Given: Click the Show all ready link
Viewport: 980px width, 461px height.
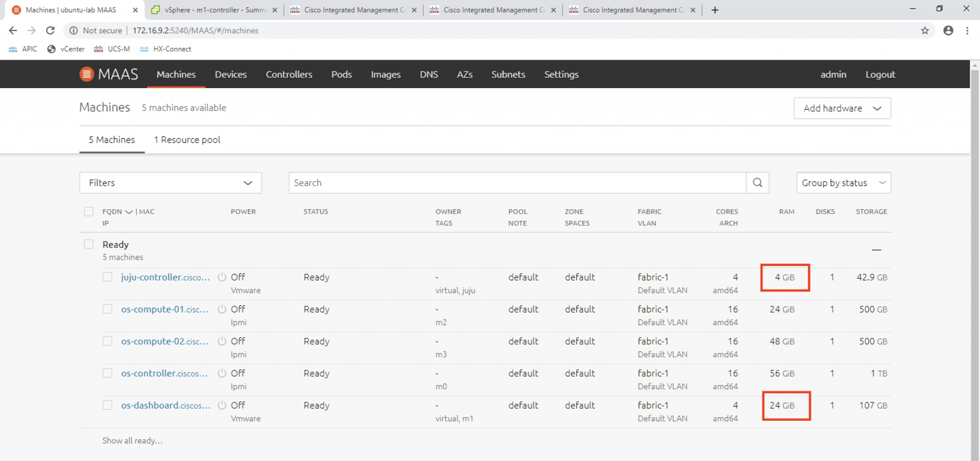Looking at the screenshot, I should click(x=133, y=440).
